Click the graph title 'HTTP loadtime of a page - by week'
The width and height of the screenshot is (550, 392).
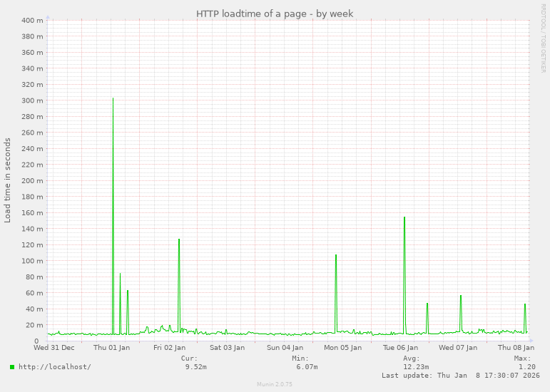[x=275, y=14]
